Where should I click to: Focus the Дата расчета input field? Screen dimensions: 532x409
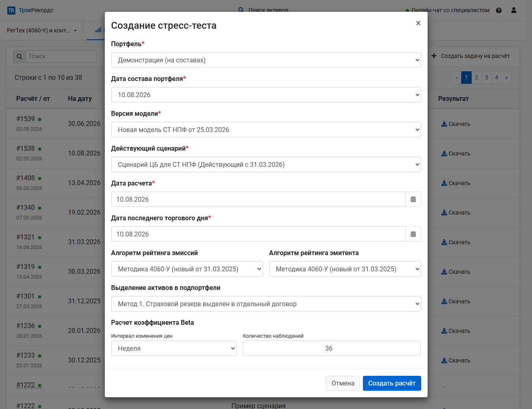[x=259, y=199]
